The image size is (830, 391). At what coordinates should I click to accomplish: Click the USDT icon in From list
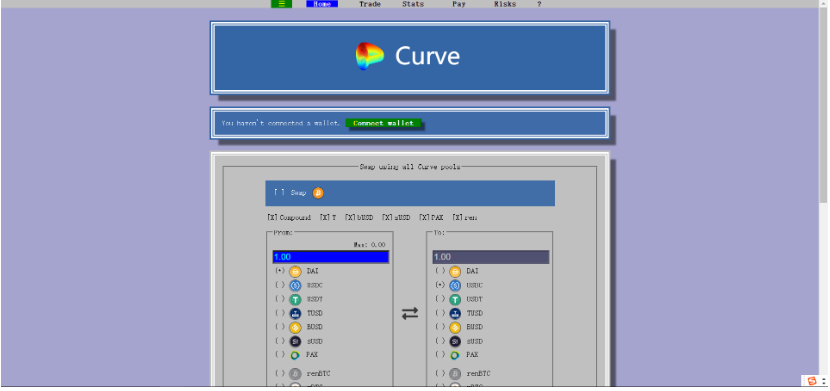tap(295, 299)
